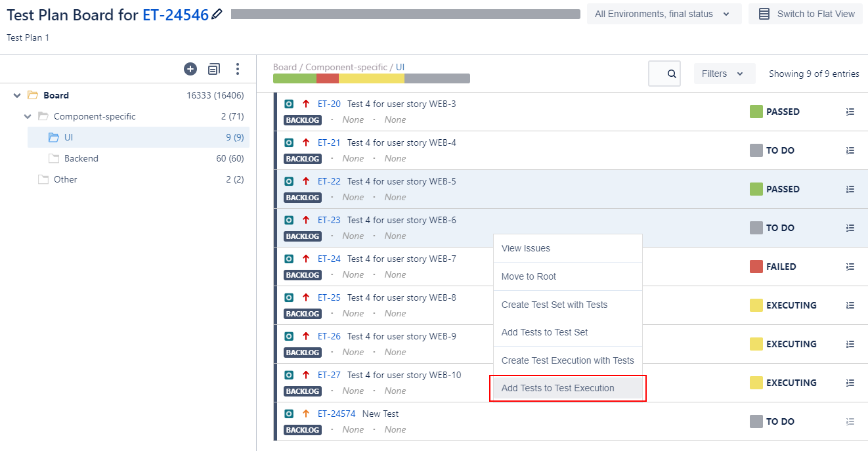The width and height of the screenshot is (868, 451).
Task: Click the UI breadcrumb link
Action: (400, 67)
